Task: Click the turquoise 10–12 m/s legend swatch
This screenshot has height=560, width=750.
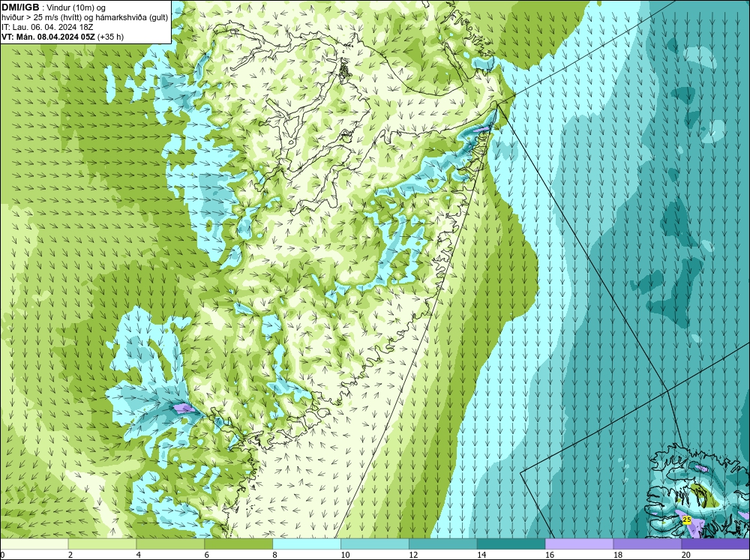Action: (375, 544)
